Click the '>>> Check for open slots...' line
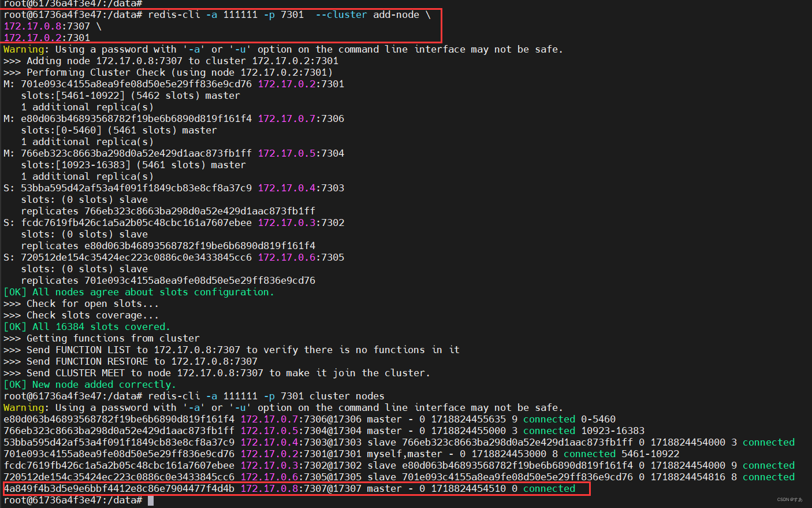Viewport: 812px width, 508px height. click(x=81, y=304)
